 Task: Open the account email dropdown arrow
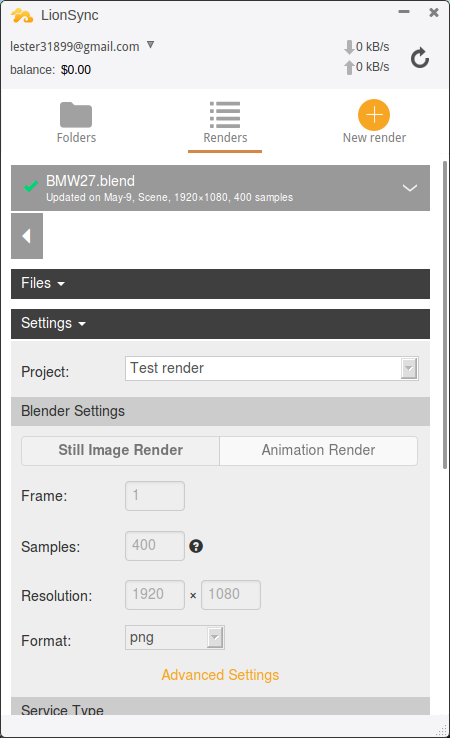pyautogui.click(x=151, y=45)
